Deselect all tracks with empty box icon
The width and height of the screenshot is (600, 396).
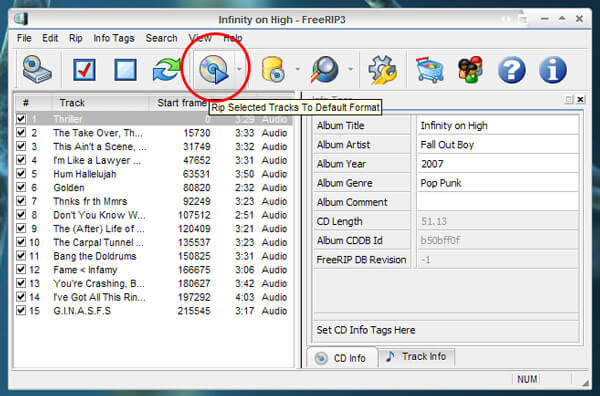coord(126,70)
